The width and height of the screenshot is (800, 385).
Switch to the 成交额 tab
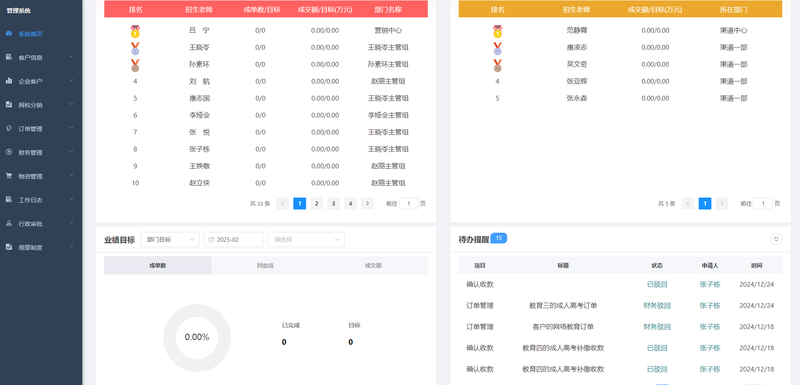[373, 266]
